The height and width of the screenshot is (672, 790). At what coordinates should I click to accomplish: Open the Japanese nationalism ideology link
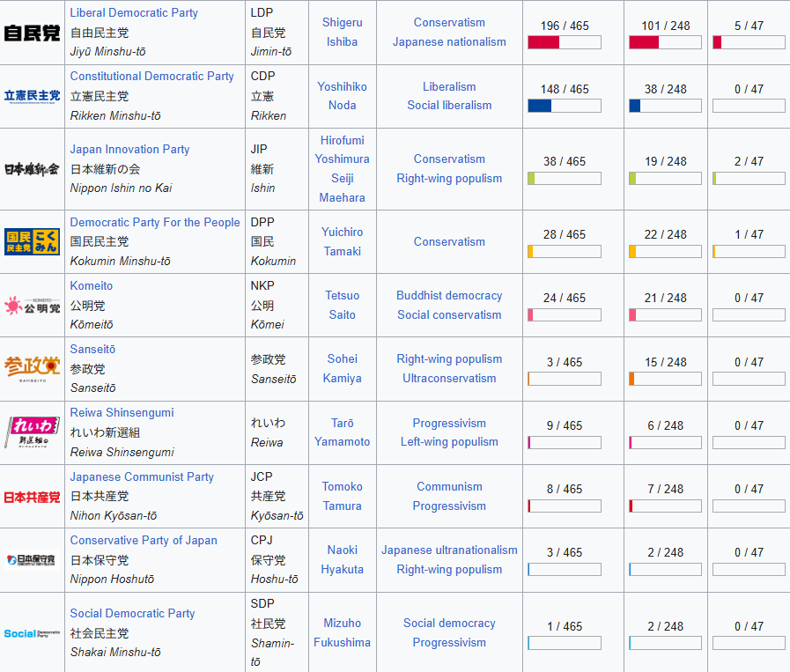click(x=449, y=41)
